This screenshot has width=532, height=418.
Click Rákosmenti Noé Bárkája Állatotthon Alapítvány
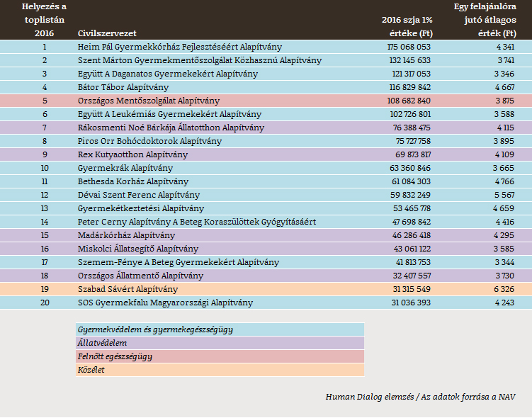[x=170, y=128]
